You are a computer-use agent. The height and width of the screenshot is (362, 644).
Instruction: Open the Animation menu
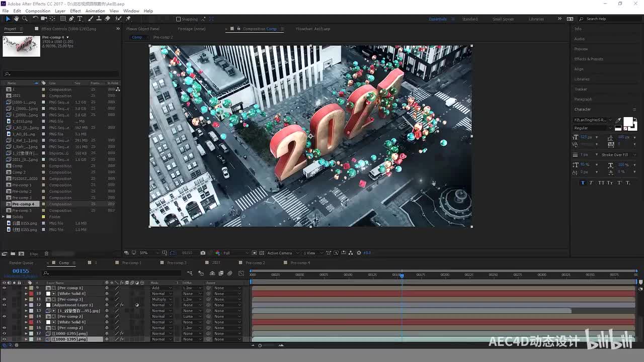[x=95, y=11]
